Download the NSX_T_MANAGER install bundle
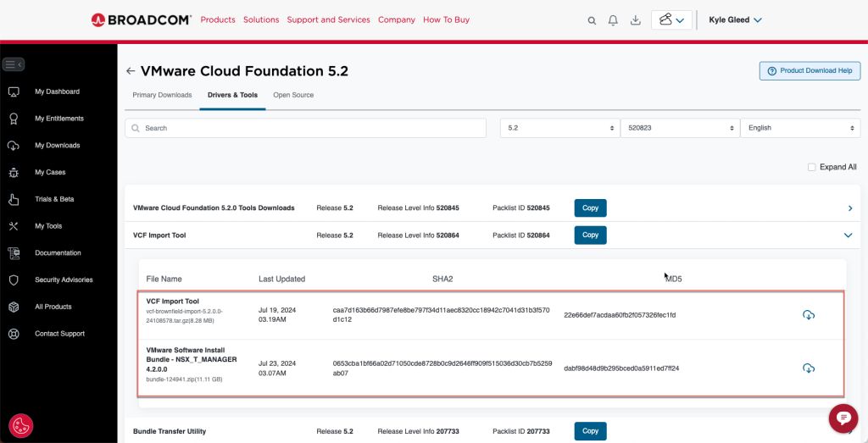This screenshot has width=868, height=443. click(x=808, y=368)
